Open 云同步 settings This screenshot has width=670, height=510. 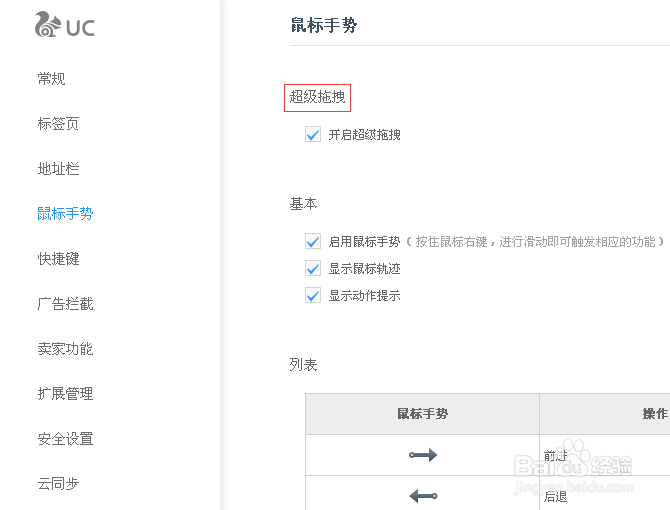point(58,484)
